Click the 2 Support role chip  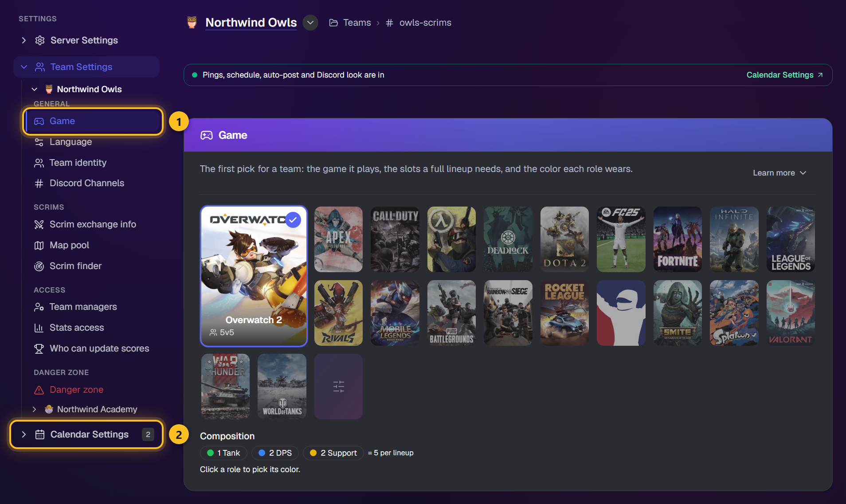point(333,453)
